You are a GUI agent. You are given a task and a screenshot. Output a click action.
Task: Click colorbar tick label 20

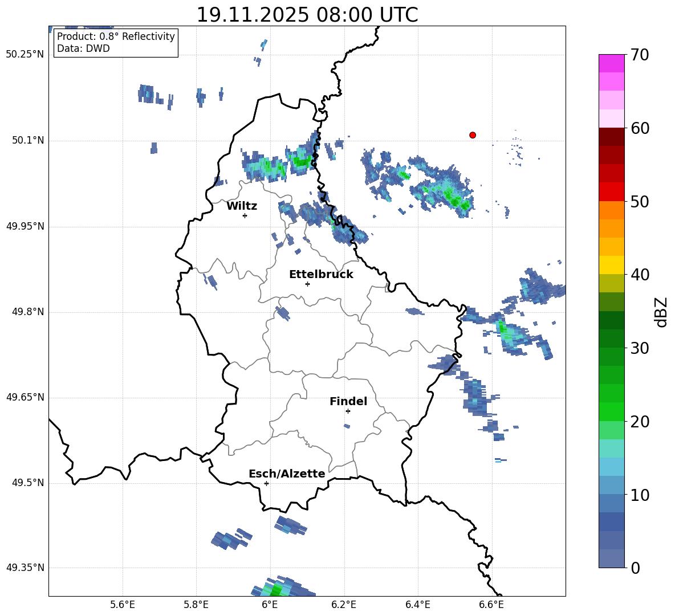pos(640,422)
